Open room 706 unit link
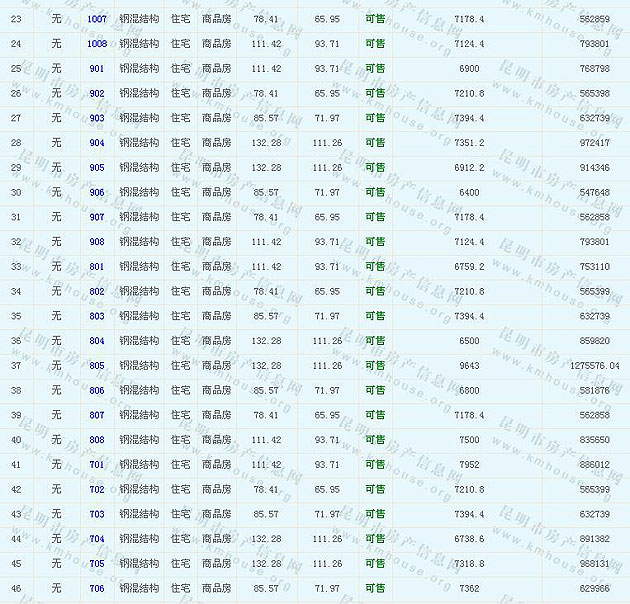The image size is (630, 604). [97, 589]
